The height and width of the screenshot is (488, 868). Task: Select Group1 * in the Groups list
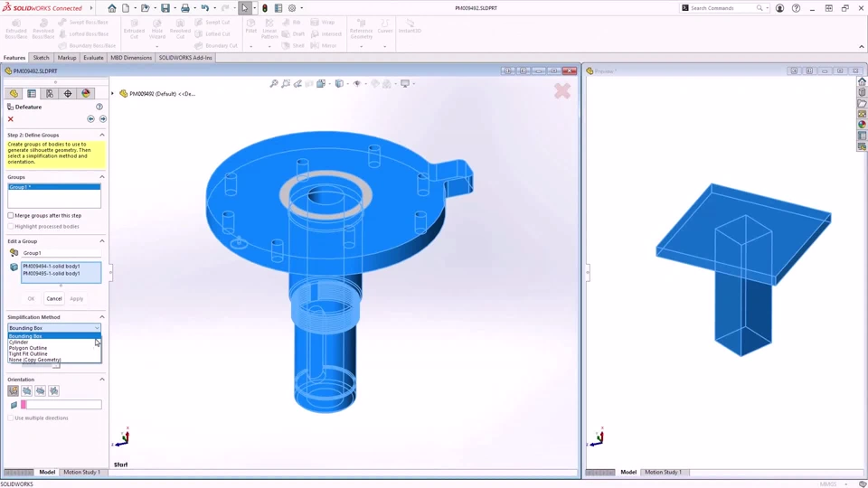tap(54, 187)
